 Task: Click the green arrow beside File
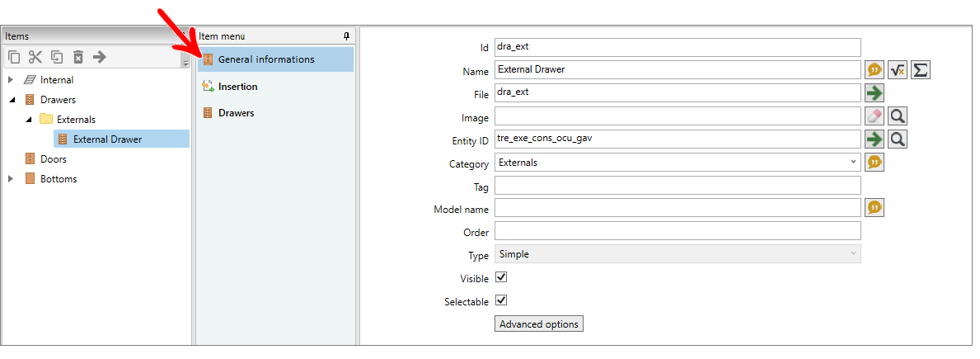(874, 93)
